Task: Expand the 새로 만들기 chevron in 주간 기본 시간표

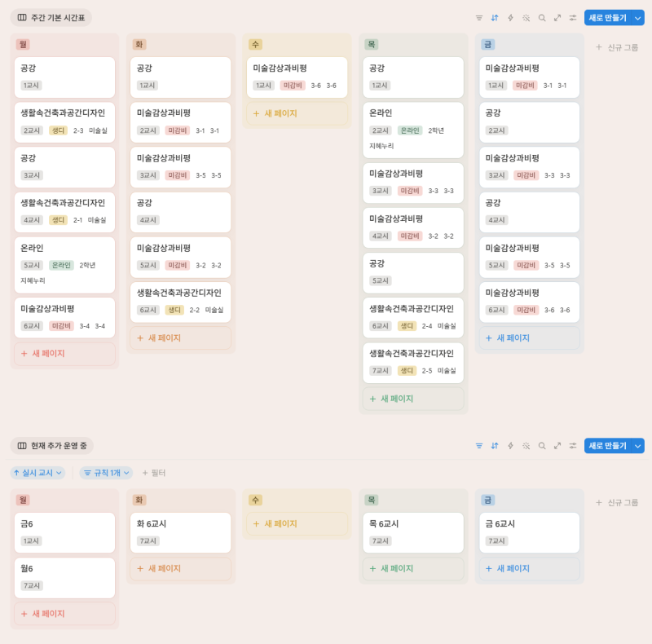Action: [x=638, y=18]
